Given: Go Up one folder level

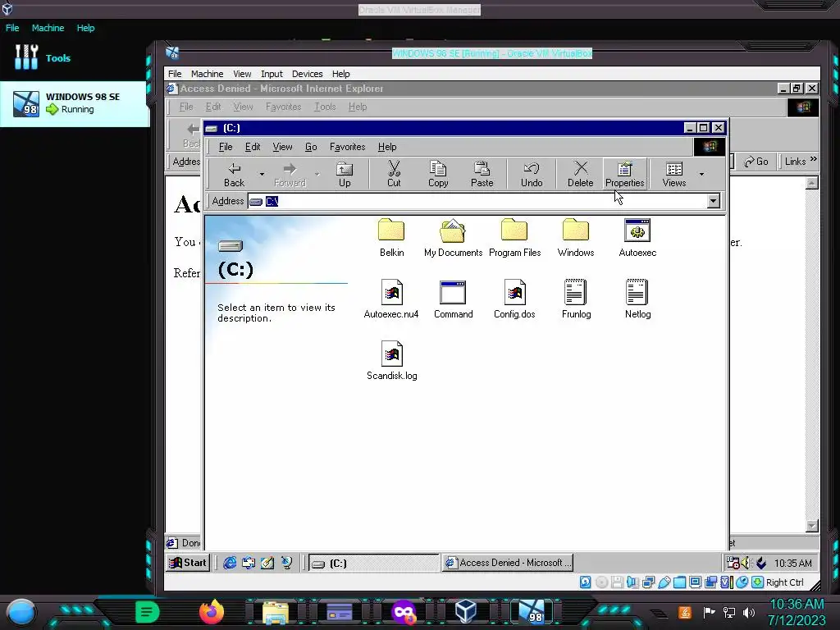Looking at the screenshot, I should point(344,174).
